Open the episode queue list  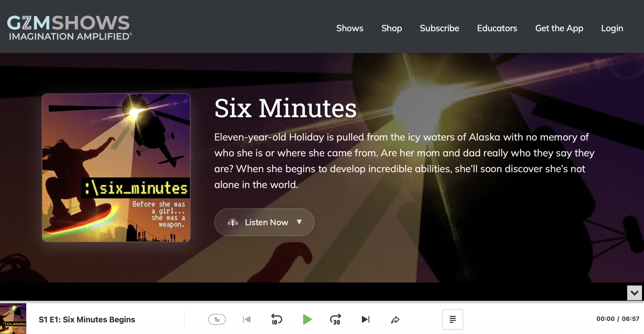coord(452,319)
